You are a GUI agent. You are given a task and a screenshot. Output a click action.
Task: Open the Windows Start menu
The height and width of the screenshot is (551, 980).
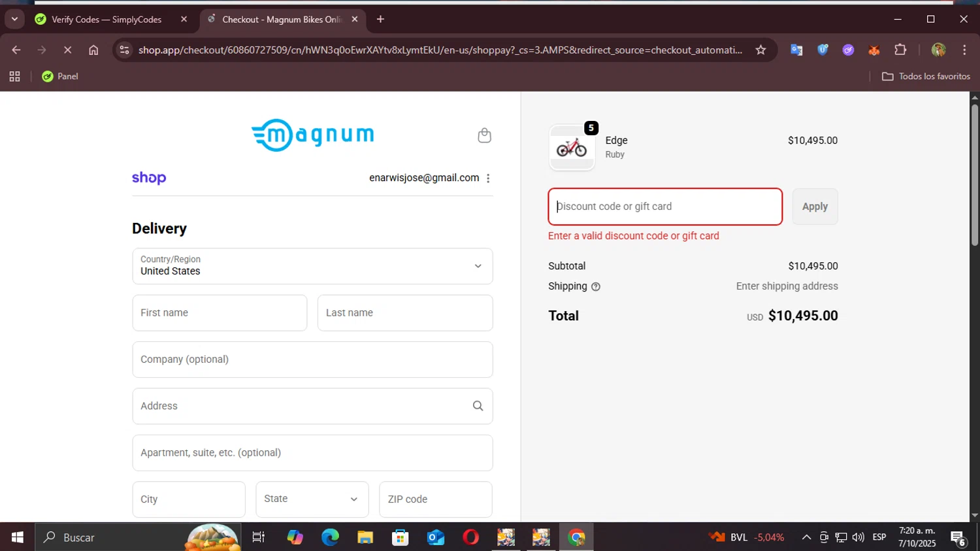click(x=17, y=537)
